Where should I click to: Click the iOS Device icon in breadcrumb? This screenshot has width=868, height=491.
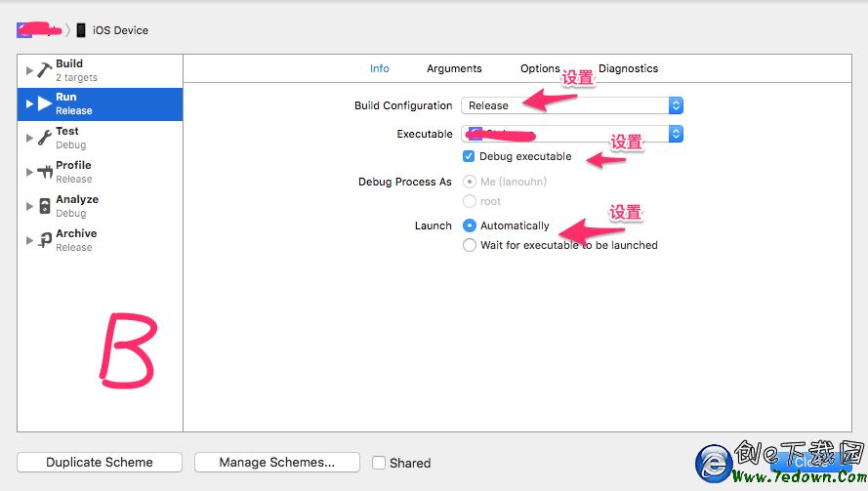click(81, 30)
